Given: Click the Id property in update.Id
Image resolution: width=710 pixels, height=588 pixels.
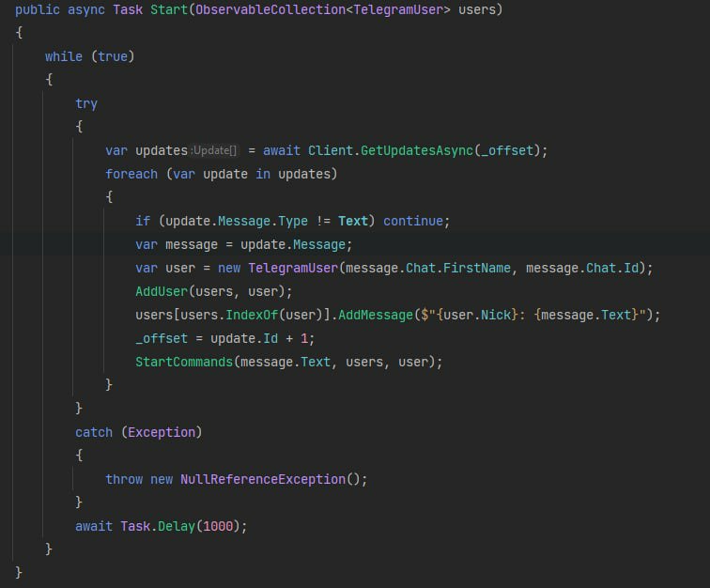Looking at the screenshot, I should point(270,338).
